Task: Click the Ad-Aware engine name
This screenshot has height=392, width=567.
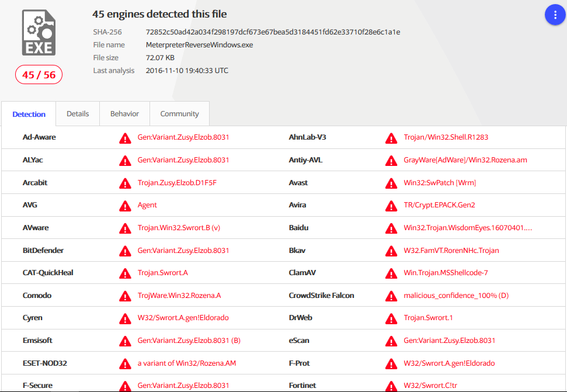Action: click(x=39, y=137)
